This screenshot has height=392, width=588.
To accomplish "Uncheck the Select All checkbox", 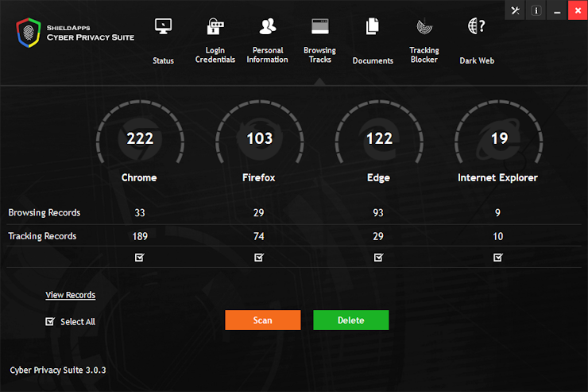I will tap(50, 321).
